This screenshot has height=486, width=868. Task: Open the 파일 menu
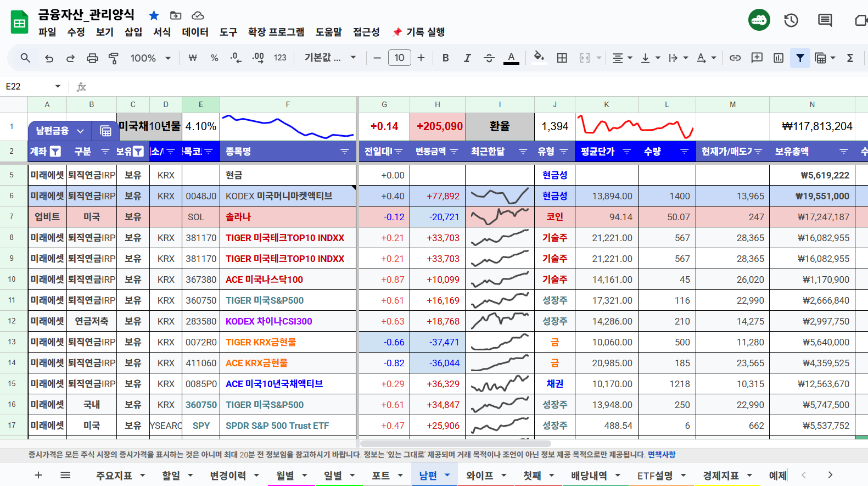(x=47, y=32)
